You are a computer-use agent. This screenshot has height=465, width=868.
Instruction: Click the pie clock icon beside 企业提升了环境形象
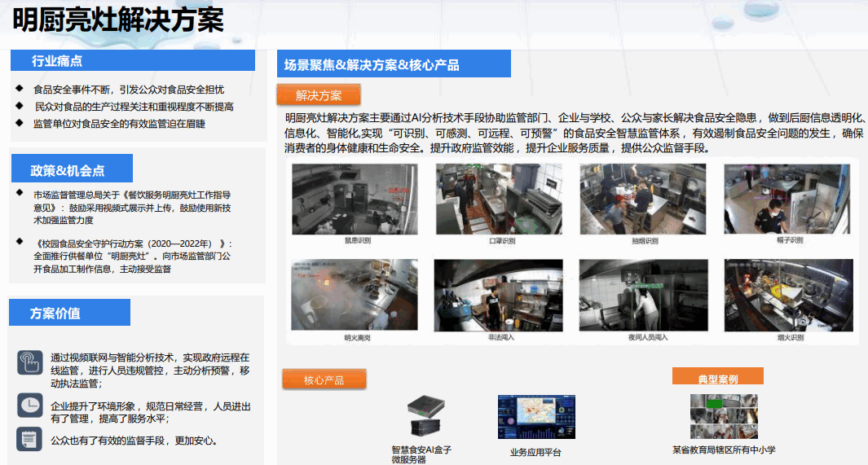(x=29, y=406)
